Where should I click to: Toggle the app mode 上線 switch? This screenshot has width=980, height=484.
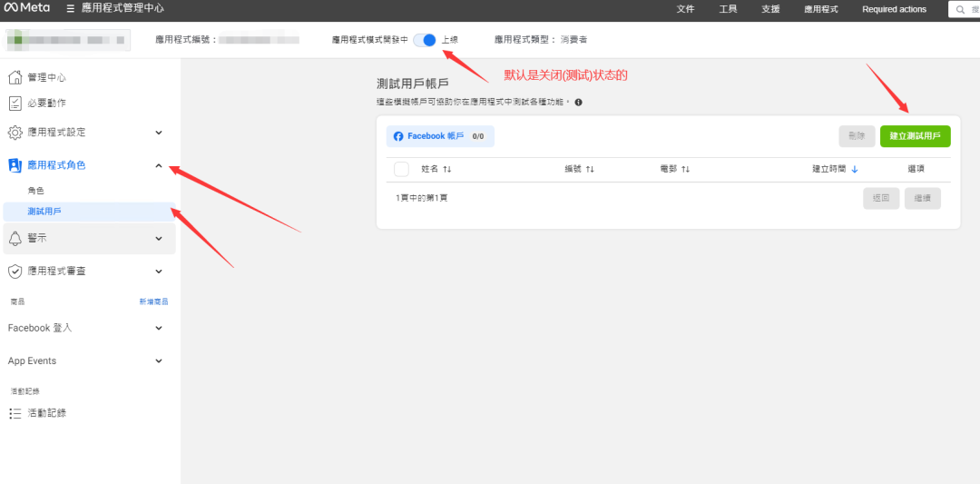425,39
